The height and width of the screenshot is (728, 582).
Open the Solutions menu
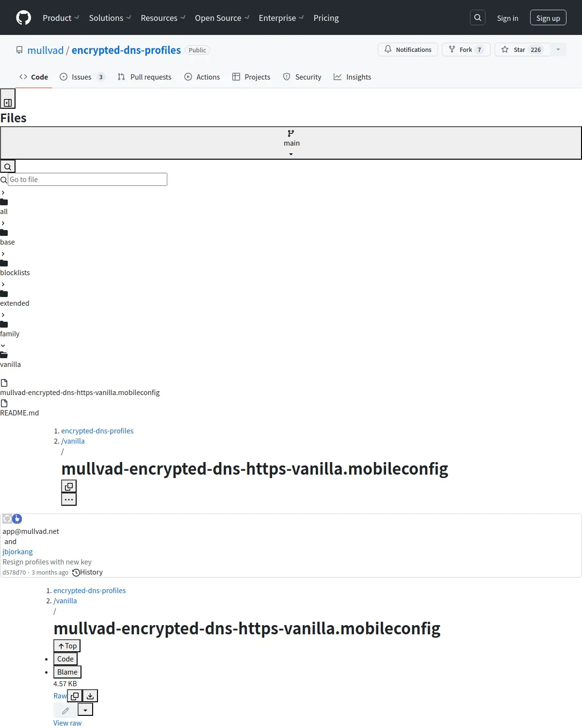tap(110, 18)
